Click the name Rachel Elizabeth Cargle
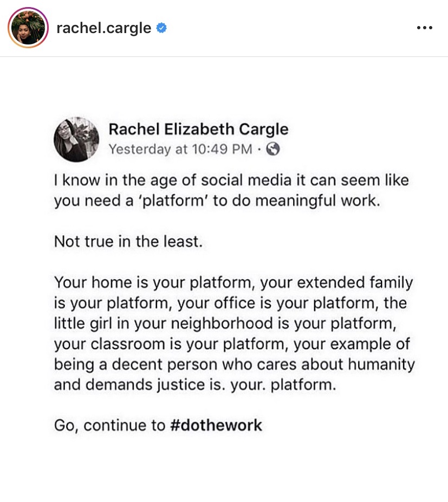The width and height of the screenshot is (448, 502). click(198, 129)
